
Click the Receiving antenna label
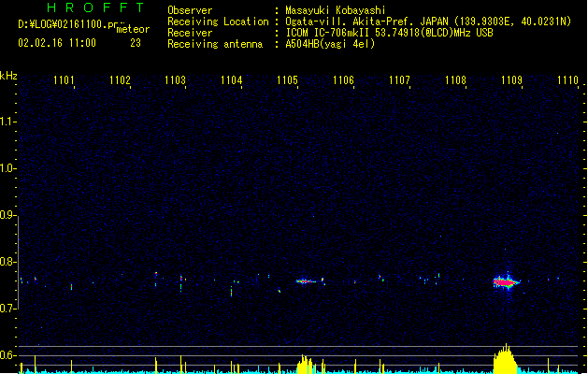pos(215,44)
